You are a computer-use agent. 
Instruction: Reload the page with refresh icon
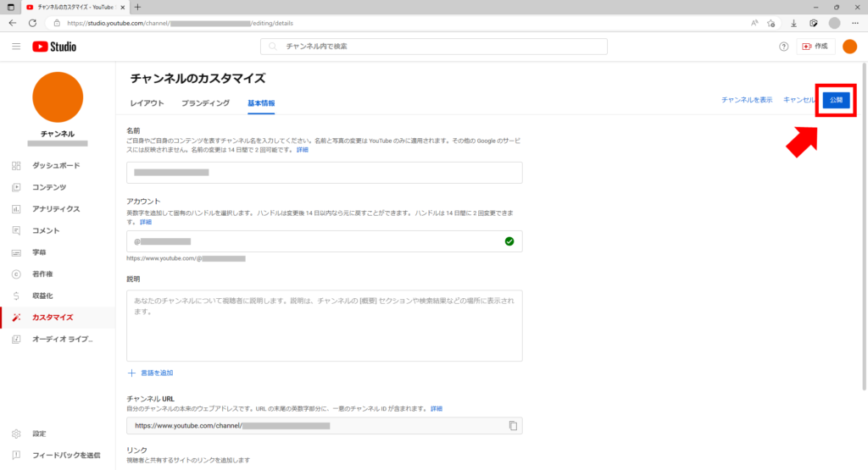pyautogui.click(x=33, y=23)
